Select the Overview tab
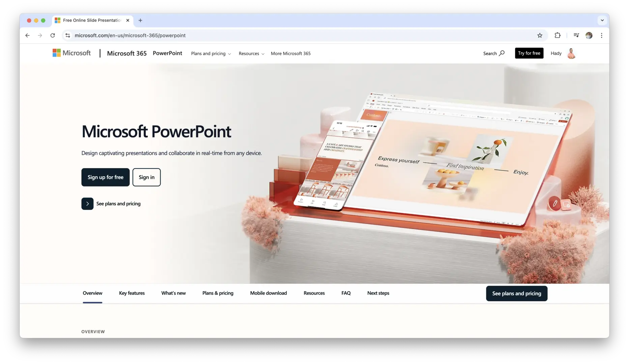Screen dimensions: 629x364 (x=92, y=293)
